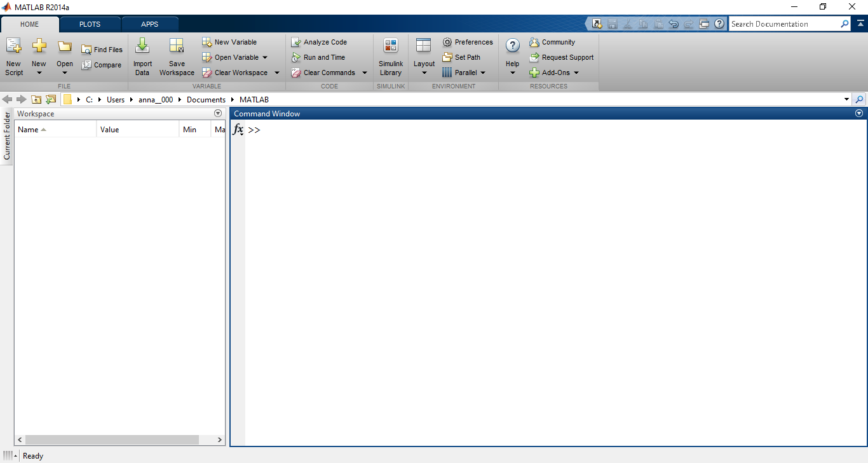Image resolution: width=868 pixels, height=463 pixels.
Task: Click Request Support
Action: [561, 57]
